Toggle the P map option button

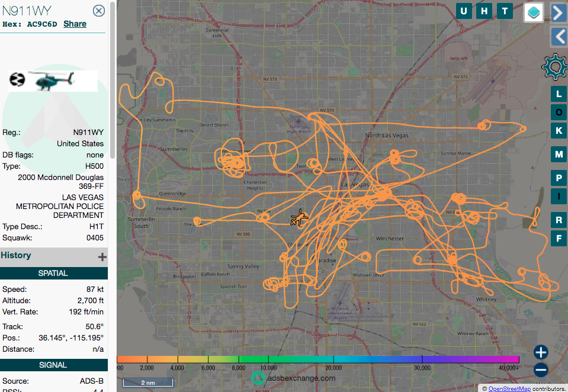pyautogui.click(x=559, y=178)
